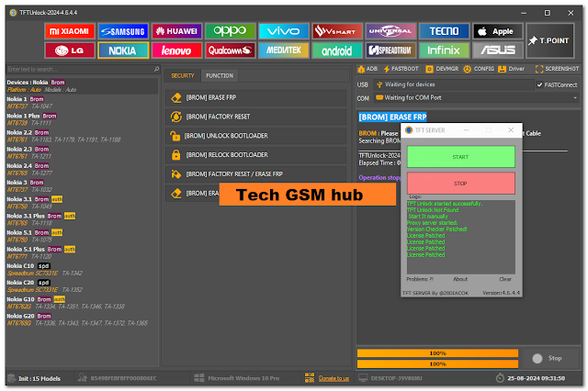The width and height of the screenshot is (588, 391).
Task: Open the Asus brand section
Action: pos(498,50)
